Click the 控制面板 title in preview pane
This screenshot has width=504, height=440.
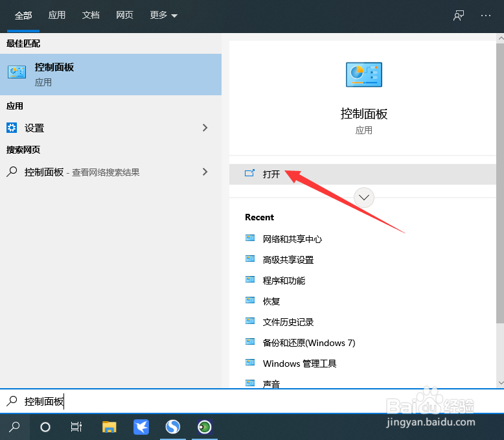364,114
